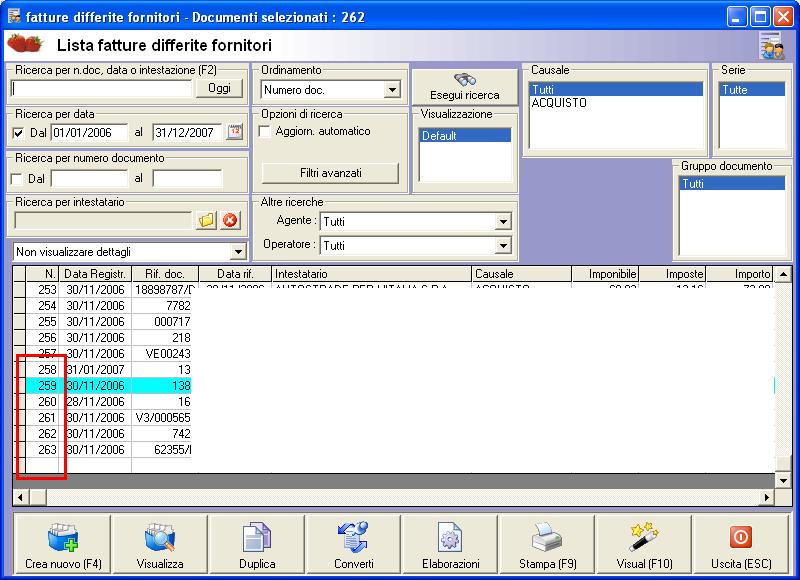
Task: Expand the Ordinamento Numero doc. dropdown
Action: point(392,90)
